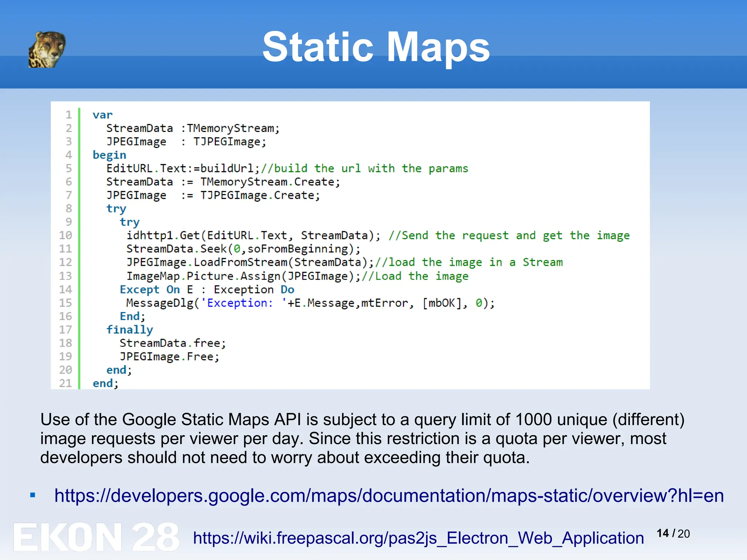Viewport: 747px width, 560px height.
Task: Click comment '//build the url with the params'
Action: point(364,168)
